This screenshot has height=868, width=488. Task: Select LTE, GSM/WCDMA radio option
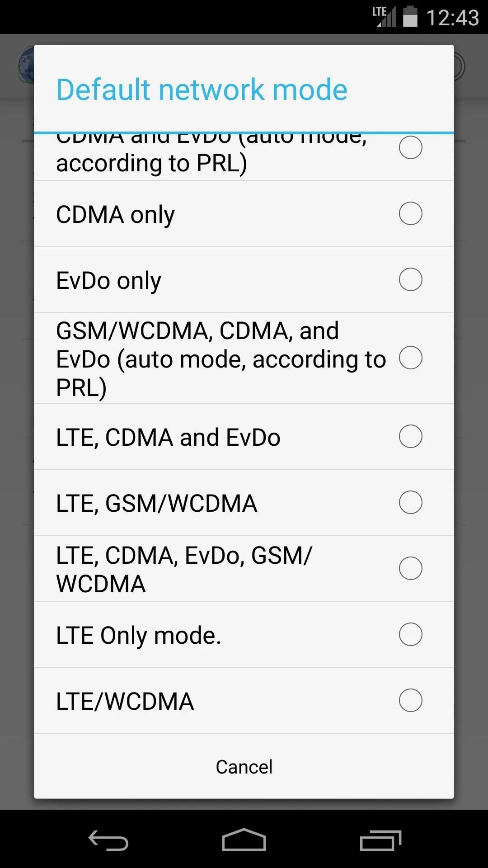click(244, 503)
